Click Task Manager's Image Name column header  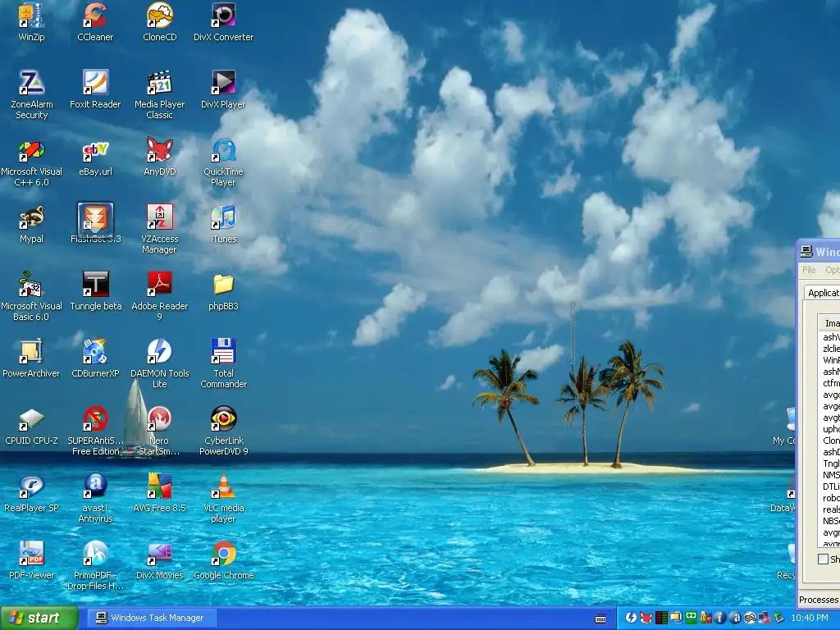[x=829, y=323]
